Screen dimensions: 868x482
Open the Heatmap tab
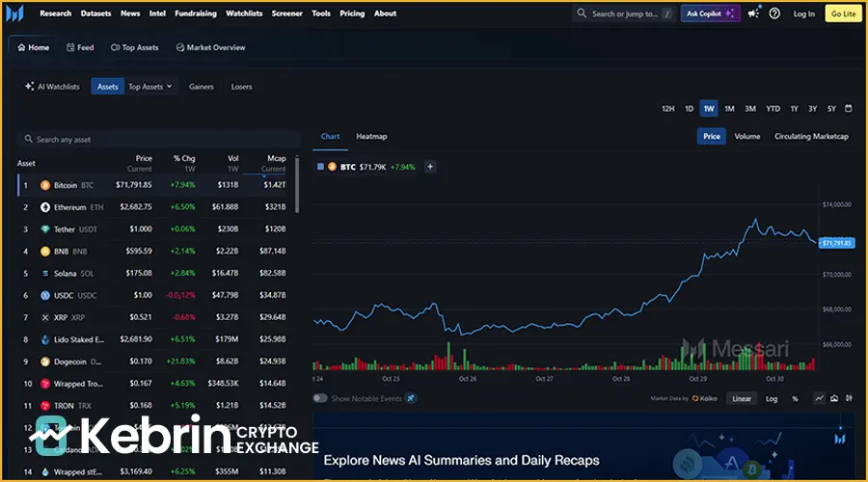(x=371, y=136)
